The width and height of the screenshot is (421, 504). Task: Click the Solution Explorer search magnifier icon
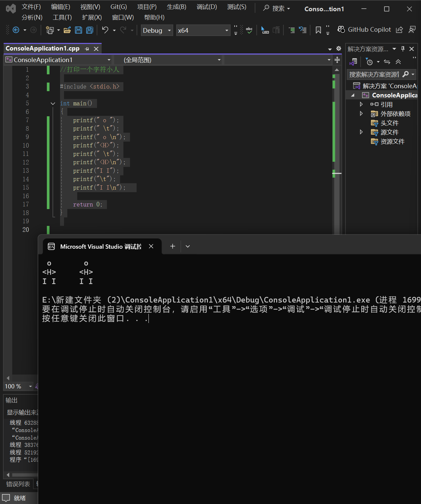point(405,74)
